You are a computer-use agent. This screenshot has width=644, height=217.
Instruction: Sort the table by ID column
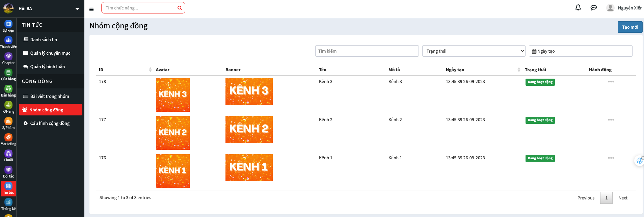(150, 70)
